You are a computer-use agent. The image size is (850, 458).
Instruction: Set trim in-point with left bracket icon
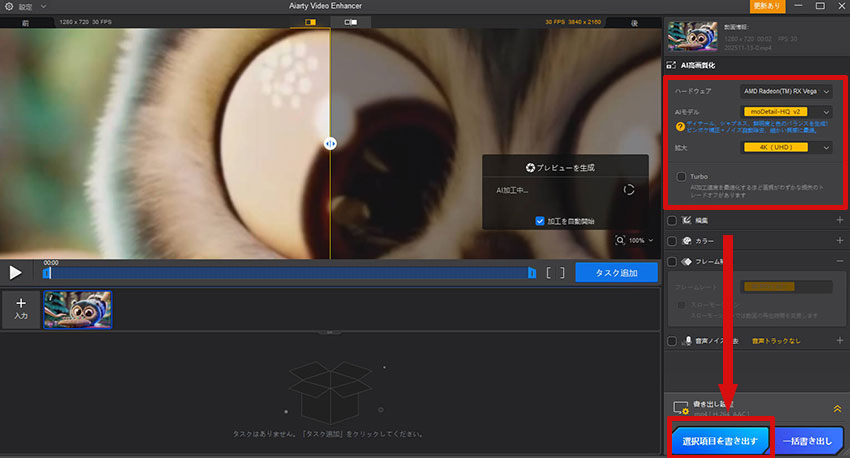click(549, 273)
